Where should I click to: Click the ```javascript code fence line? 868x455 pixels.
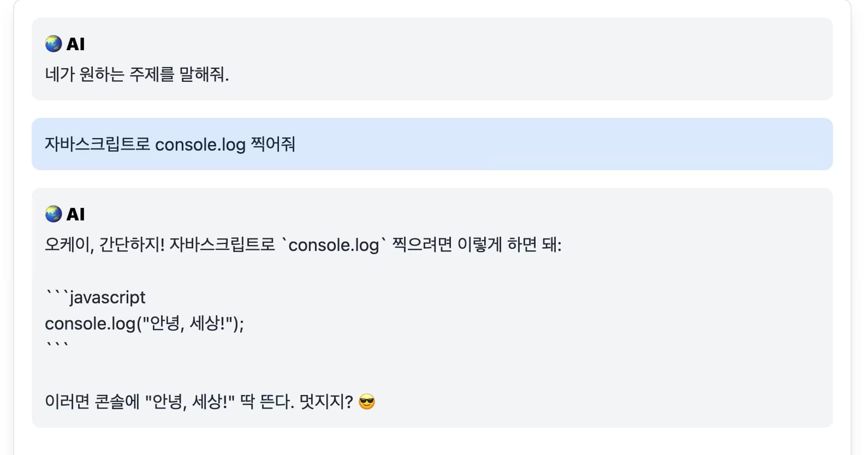[96, 297]
